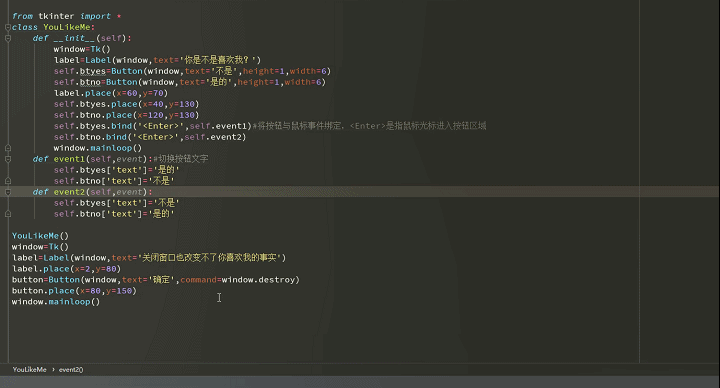Click the self.btyes['text']='是的' line
720x388 pixels.
point(117,170)
